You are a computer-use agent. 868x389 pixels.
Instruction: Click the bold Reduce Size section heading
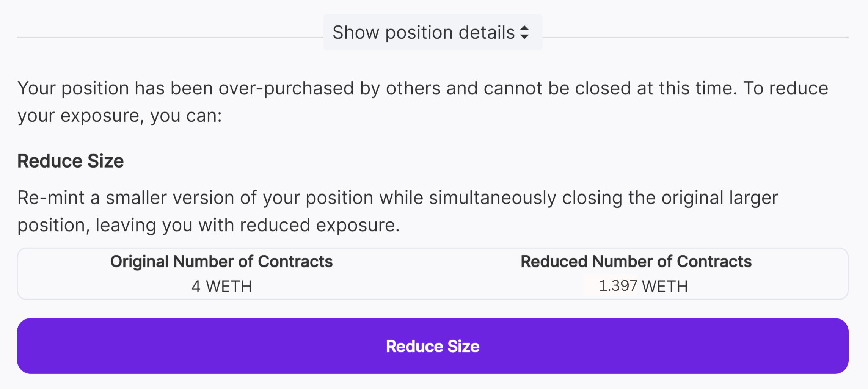coord(71,161)
